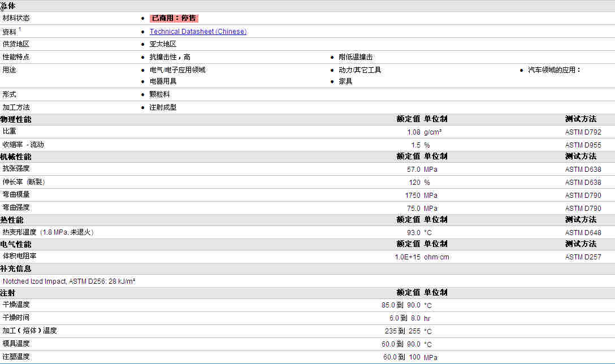Click the 6.0 到 8.0 drying time value

pos(405,318)
